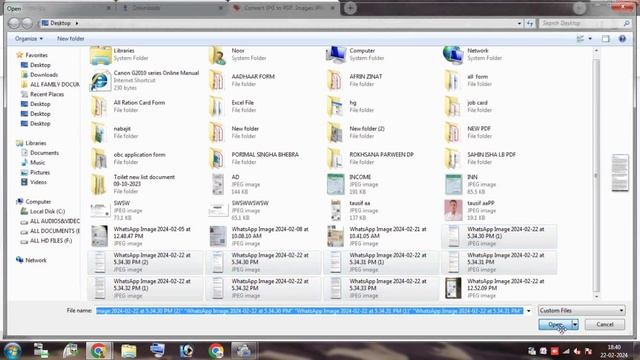
Task: Select the Excel File folder icon
Action: (217, 107)
